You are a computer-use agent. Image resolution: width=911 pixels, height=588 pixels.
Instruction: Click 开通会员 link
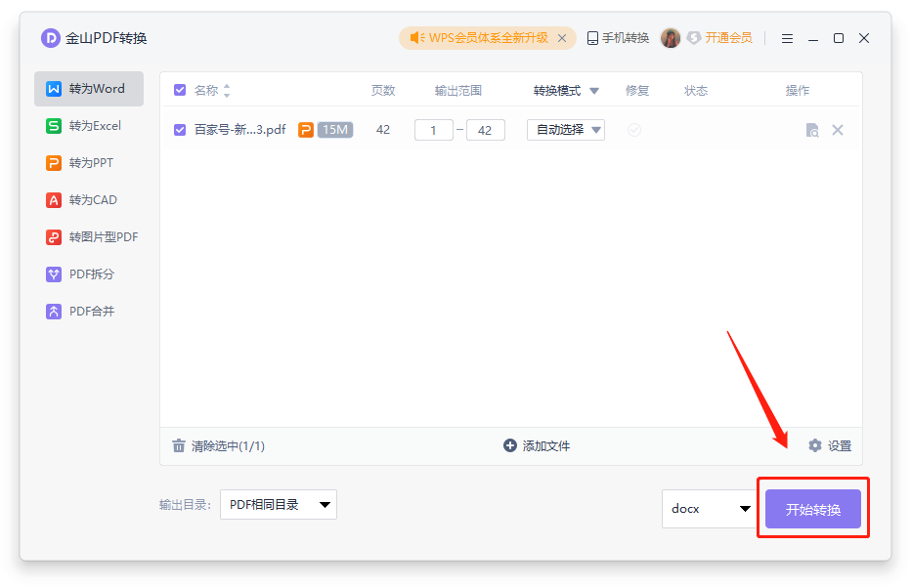728,38
